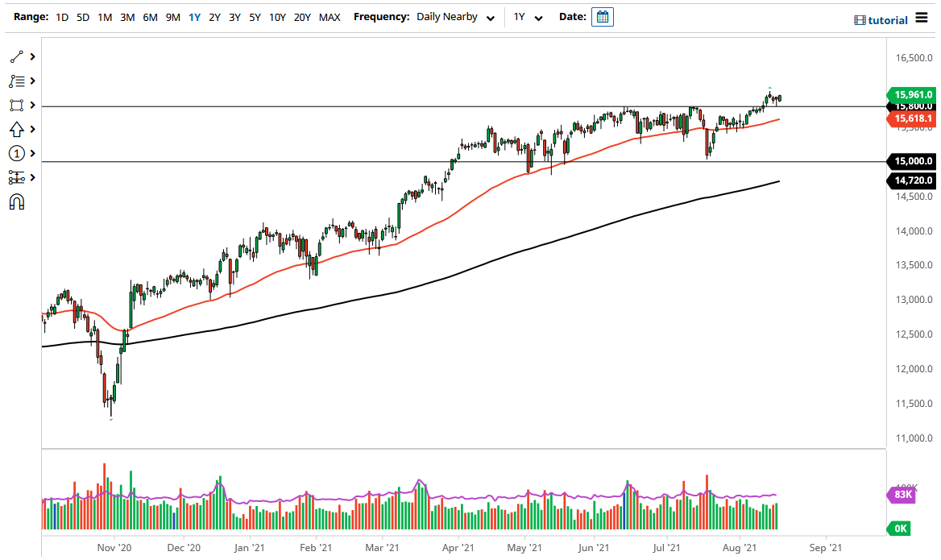Select the arrow drawing tool
This screenshot has width=941, height=560.
point(15,129)
